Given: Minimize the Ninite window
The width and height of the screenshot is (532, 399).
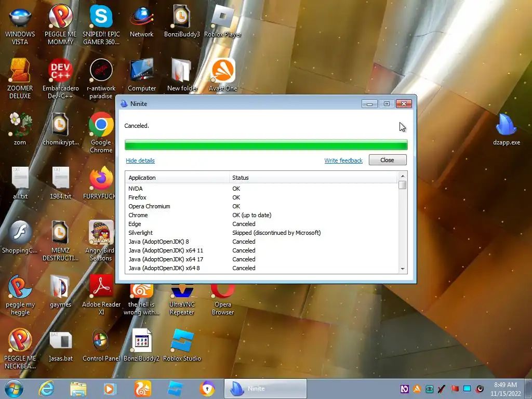Looking at the screenshot, I should pyautogui.click(x=369, y=104).
